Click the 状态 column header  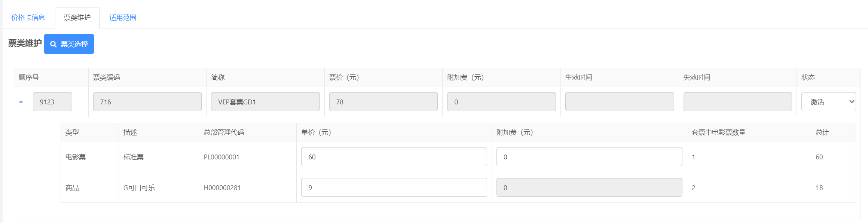808,77
